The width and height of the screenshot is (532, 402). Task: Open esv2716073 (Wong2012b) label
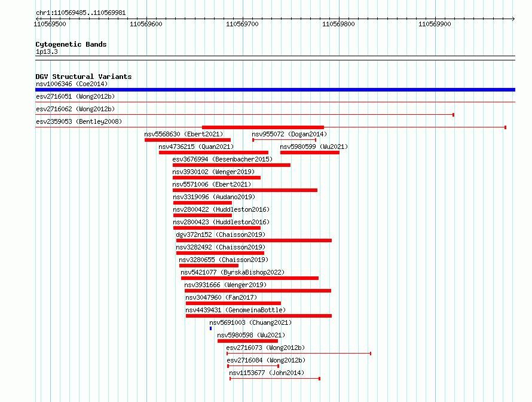[x=265, y=348]
